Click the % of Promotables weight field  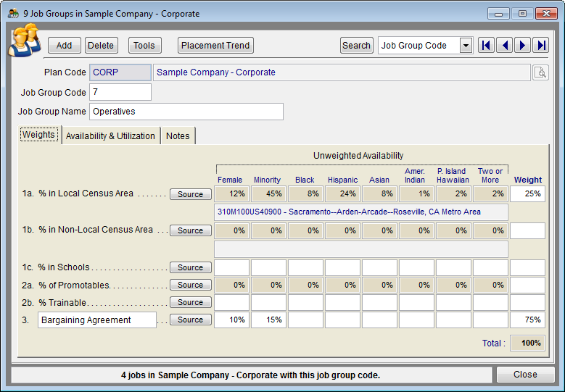pyautogui.click(x=527, y=285)
